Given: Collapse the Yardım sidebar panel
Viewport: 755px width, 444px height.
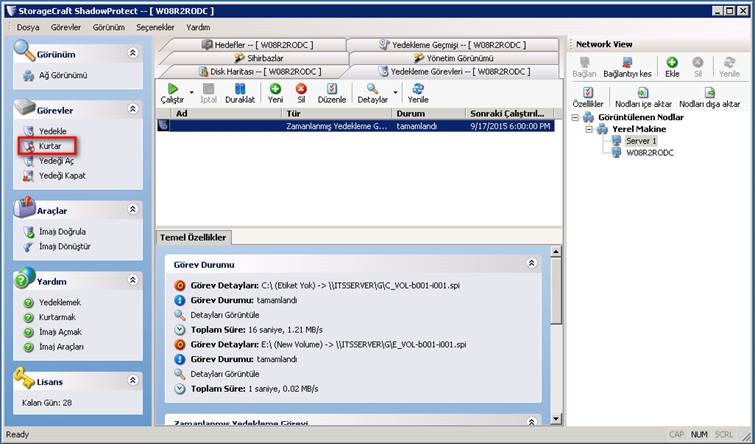Looking at the screenshot, I should click(x=132, y=280).
